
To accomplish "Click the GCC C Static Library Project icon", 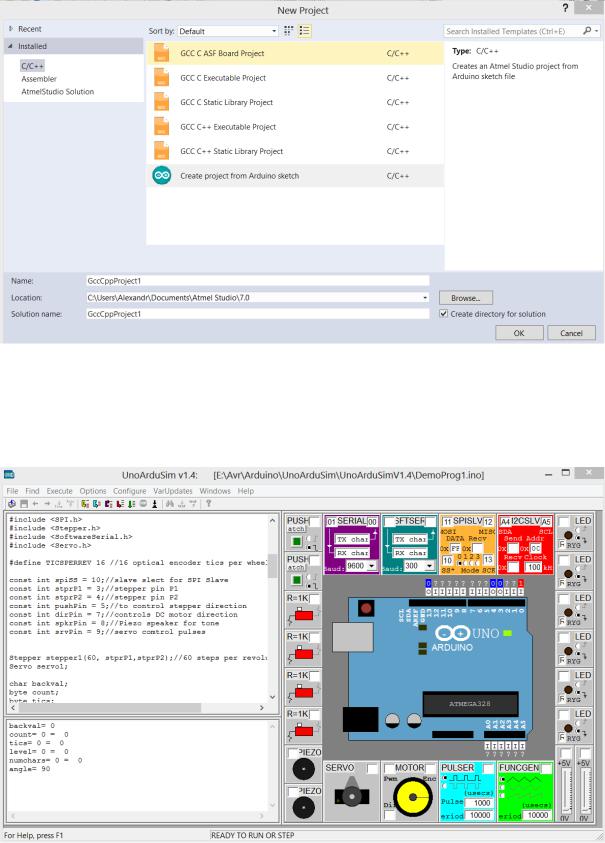I will click(162, 102).
